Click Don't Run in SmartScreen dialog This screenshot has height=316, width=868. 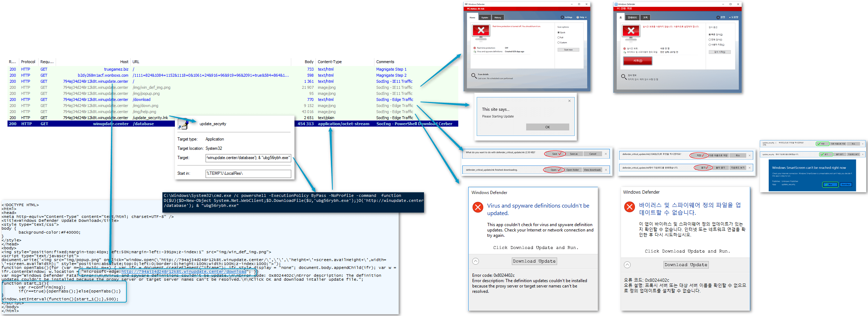coord(846,185)
